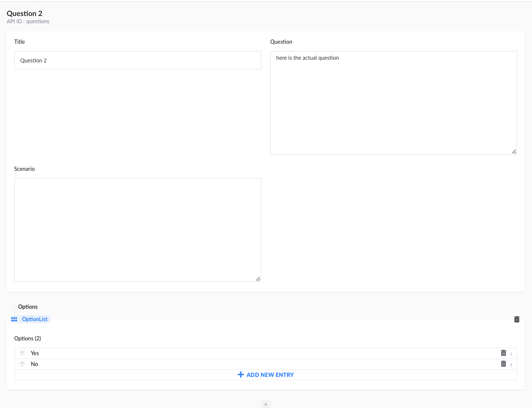This screenshot has height=408, width=532.
Task: Click into the empty Scenario textarea
Action: tap(138, 230)
